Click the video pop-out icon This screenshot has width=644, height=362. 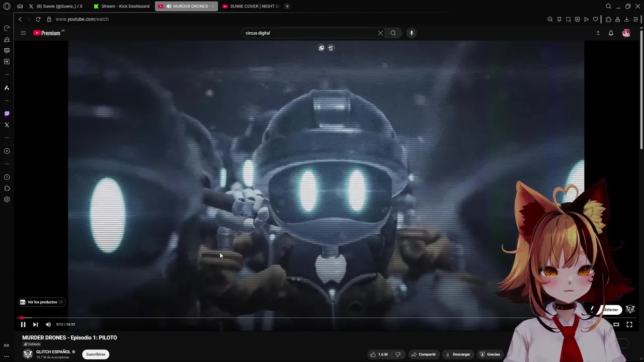pos(321,48)
